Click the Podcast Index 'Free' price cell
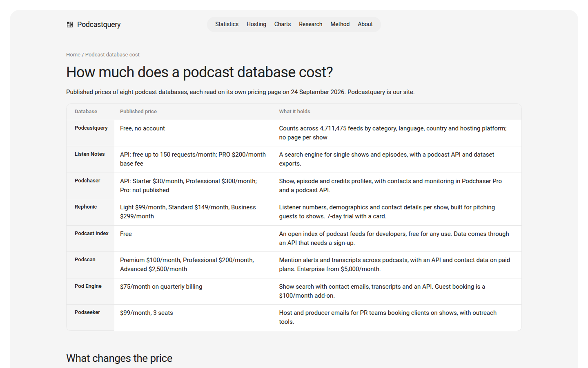Viewport: 588px width, 368px height. pos(194,238)
